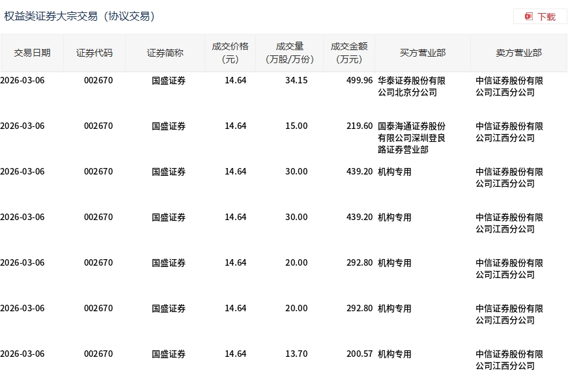Image resolution: width=568 pixels, height=392 pixels.
Task: Click price 14.64 in the 34.15 row
Action: click(235, 81)
